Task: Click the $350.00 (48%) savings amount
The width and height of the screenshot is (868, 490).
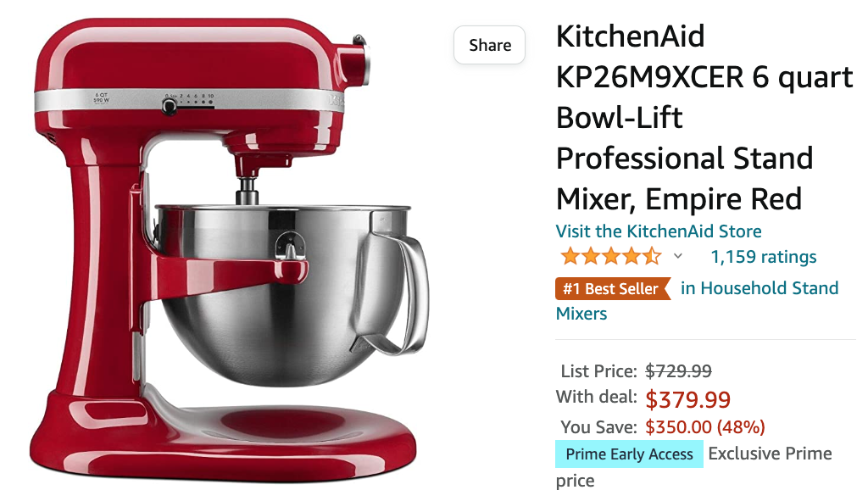Action: 705,427
